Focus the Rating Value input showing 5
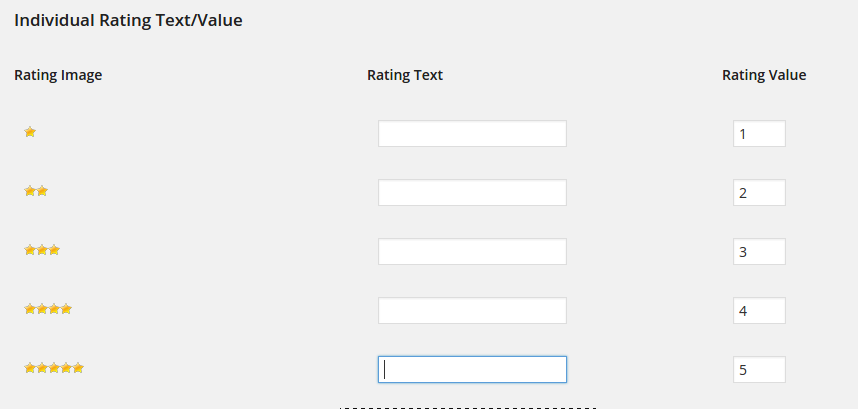Screen dimensions: 858x409 [x=759, y=370]
